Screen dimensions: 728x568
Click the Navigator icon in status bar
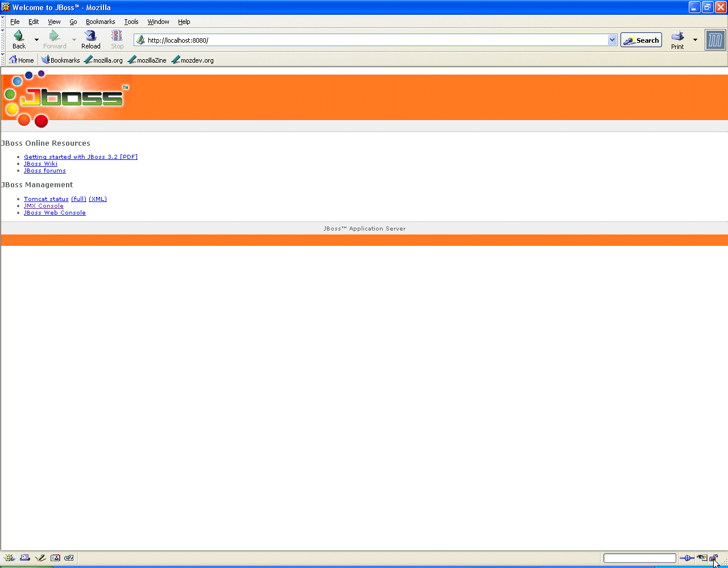(x=9, y=558)
